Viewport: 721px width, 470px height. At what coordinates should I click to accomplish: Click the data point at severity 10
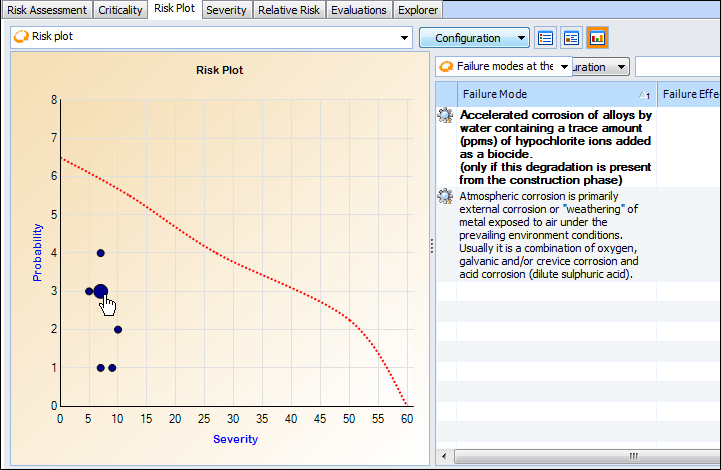pyautogui.click(x=118, y=329)
